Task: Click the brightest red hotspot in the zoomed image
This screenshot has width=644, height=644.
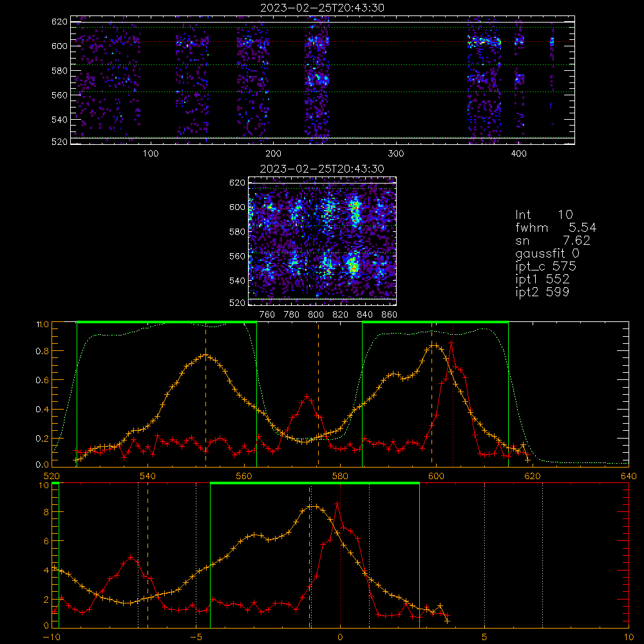Action: [x=353, y=268]
